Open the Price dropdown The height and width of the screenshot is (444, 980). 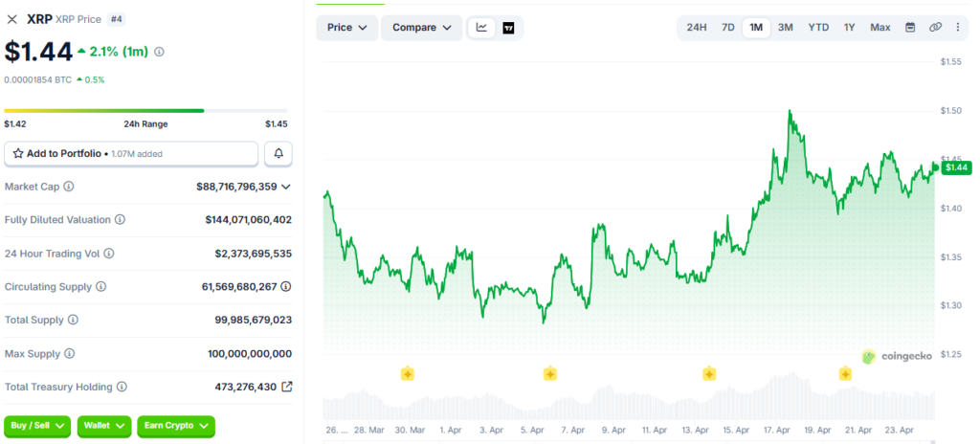click(346, 28)
